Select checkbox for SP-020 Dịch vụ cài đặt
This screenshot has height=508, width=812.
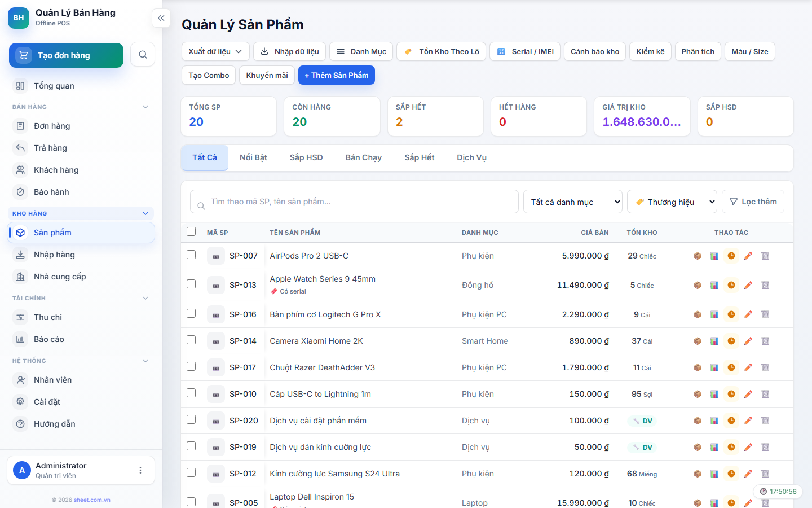191,419
